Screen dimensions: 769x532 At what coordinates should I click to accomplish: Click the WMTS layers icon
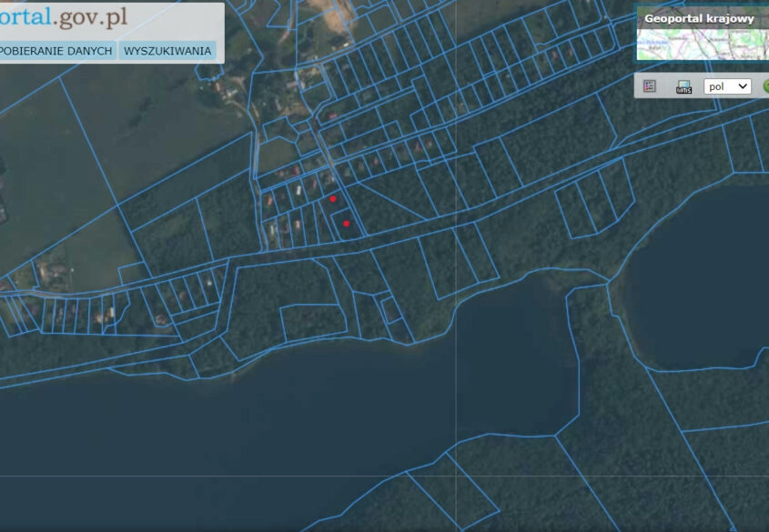(683, 87)
